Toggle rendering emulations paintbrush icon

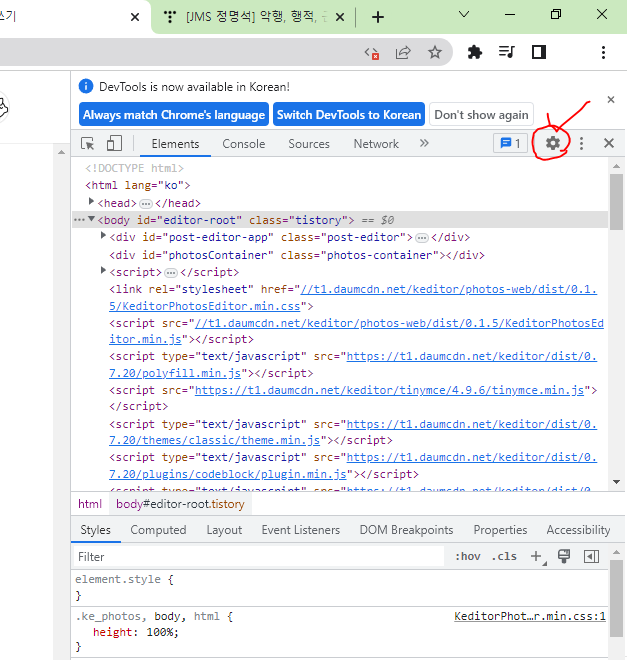coord(564,556)
